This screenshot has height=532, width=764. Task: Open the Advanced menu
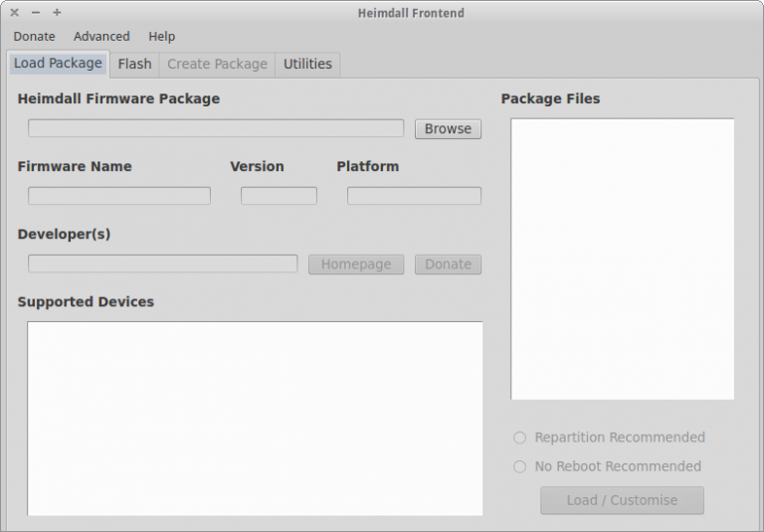pyautogui.click(x=101, y=37)
